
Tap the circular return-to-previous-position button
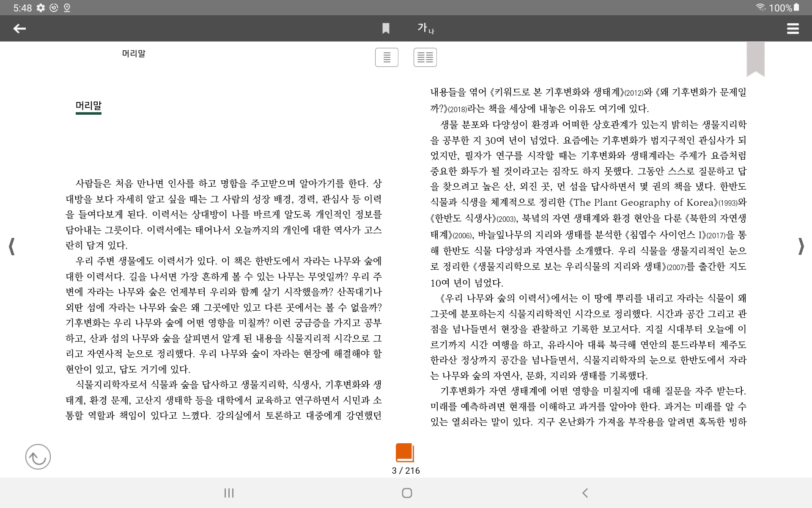[x=38, y=456]
